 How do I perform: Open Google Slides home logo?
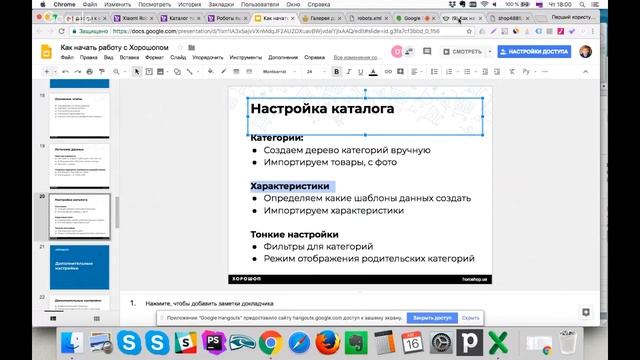[x=47, y=52]
